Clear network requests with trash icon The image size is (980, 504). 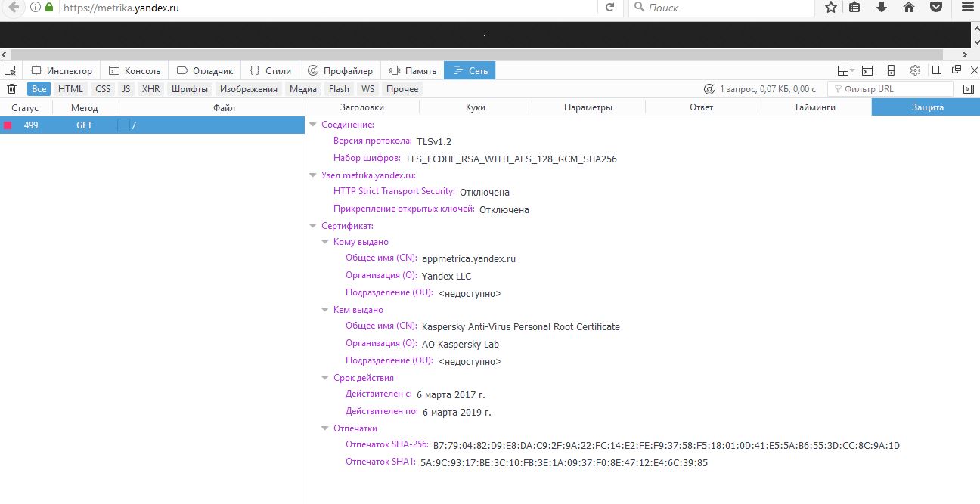11,89
